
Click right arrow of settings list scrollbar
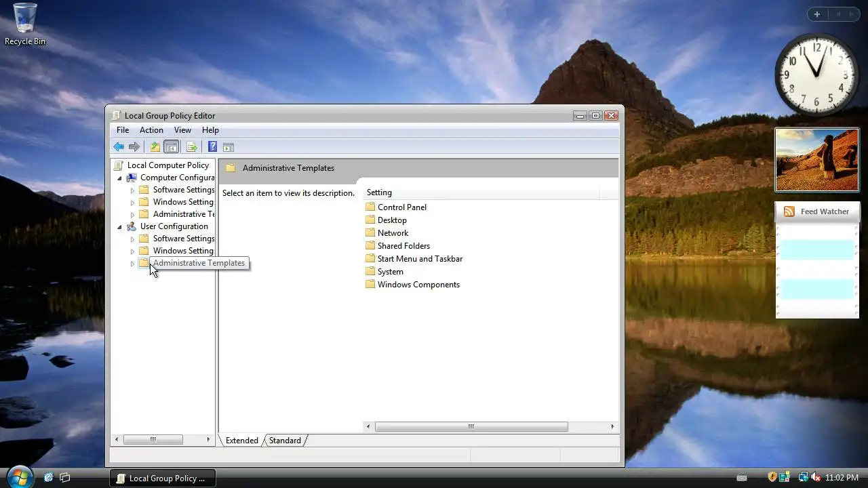tap(612, 427)
